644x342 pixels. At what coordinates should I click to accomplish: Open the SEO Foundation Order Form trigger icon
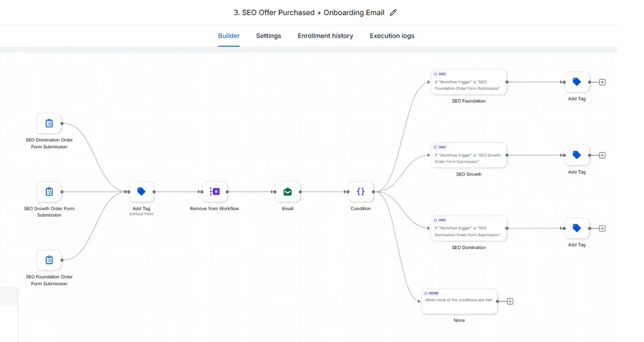pos(49,260)
